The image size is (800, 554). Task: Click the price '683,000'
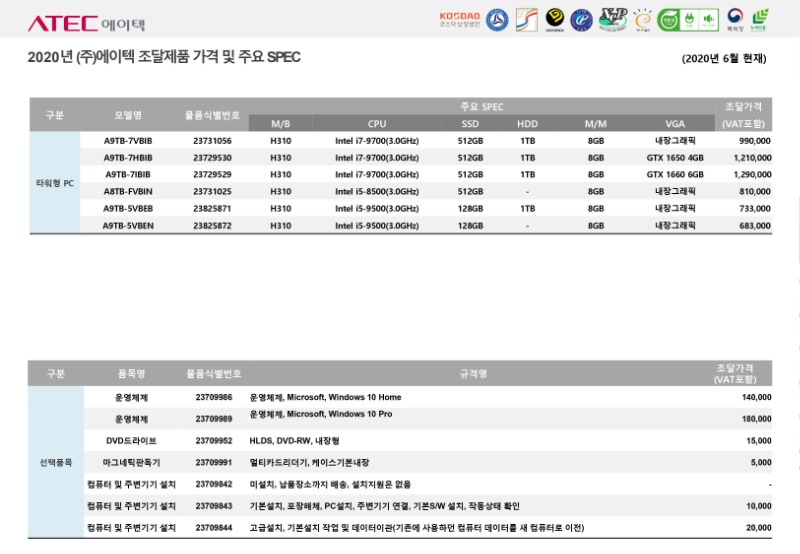755,225
